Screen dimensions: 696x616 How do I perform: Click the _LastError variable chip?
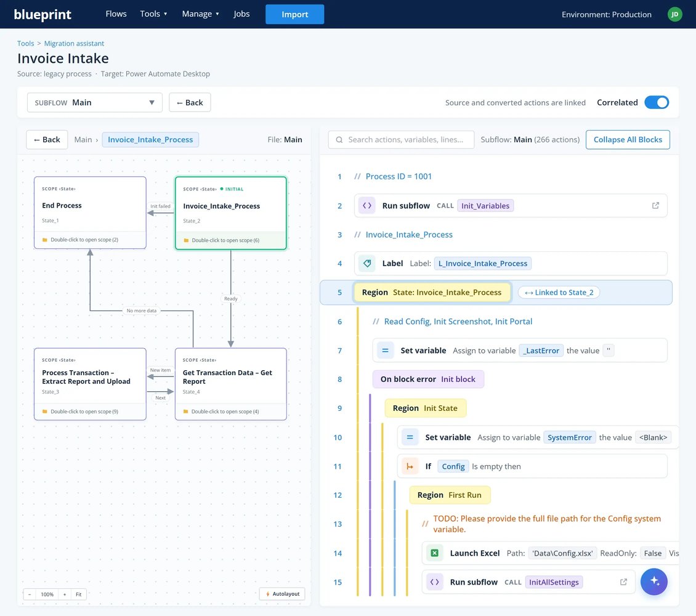coord(541,350)
